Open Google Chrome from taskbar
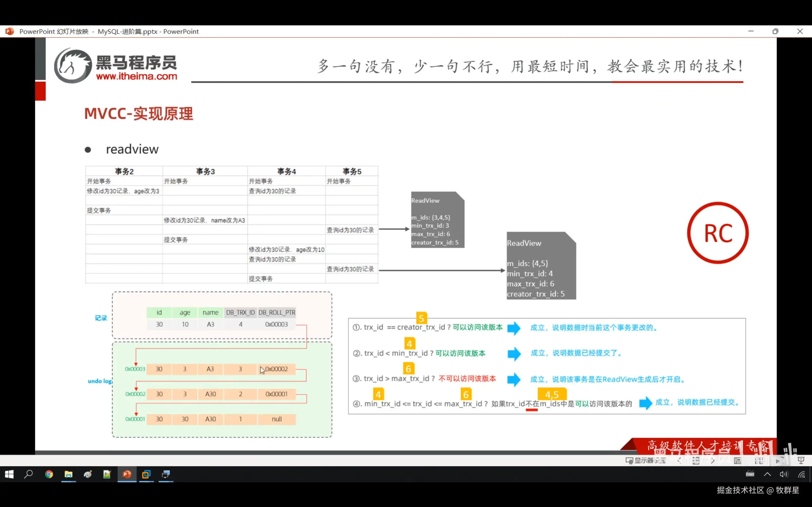 tap(49, 474)
